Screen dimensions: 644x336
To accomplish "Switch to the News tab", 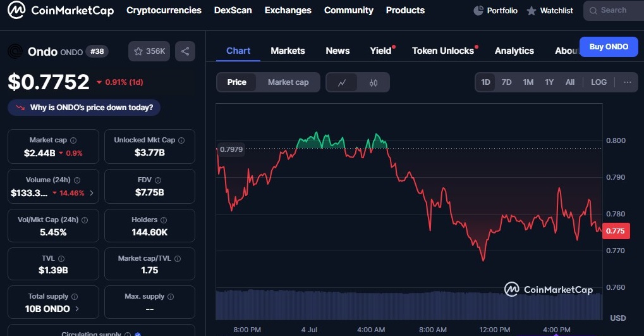I will (x=337, y=51).
